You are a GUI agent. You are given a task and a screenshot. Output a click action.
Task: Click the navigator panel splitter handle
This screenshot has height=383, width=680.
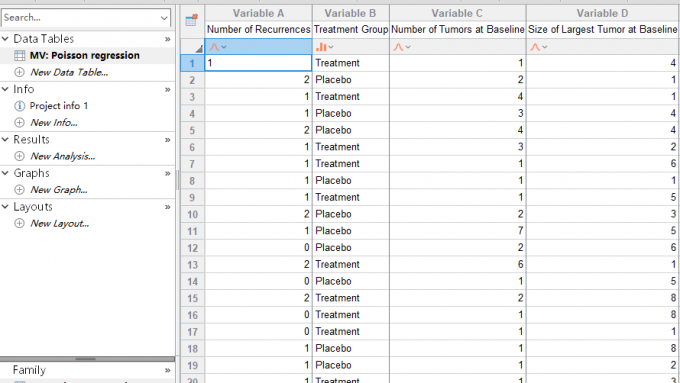pyautogui.click(x=85, y=359)
